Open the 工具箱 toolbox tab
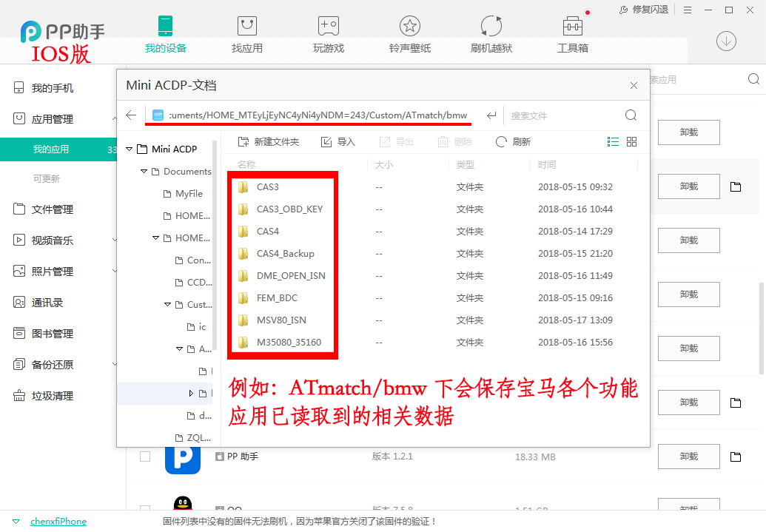This screenshot has width=766, height=532. [573, 34]
